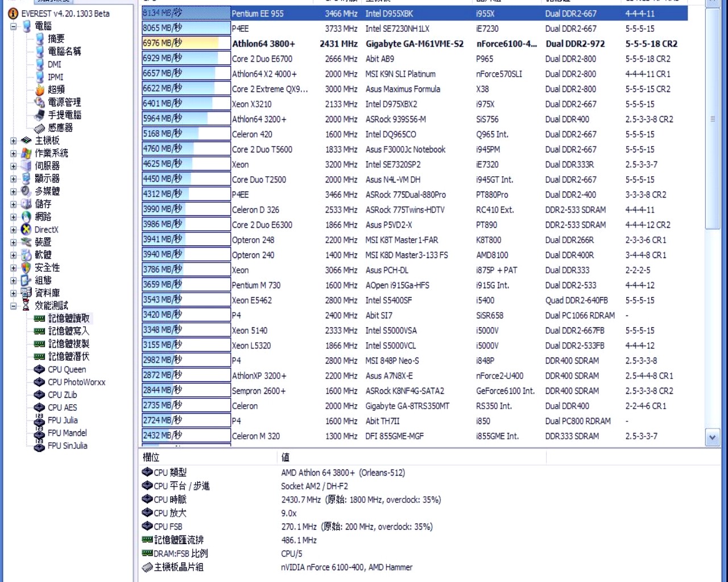Select the 安全性 security shield icon
Image resolution: width=728 pixels, height=582 pixels.
click(x=26, y=268)
